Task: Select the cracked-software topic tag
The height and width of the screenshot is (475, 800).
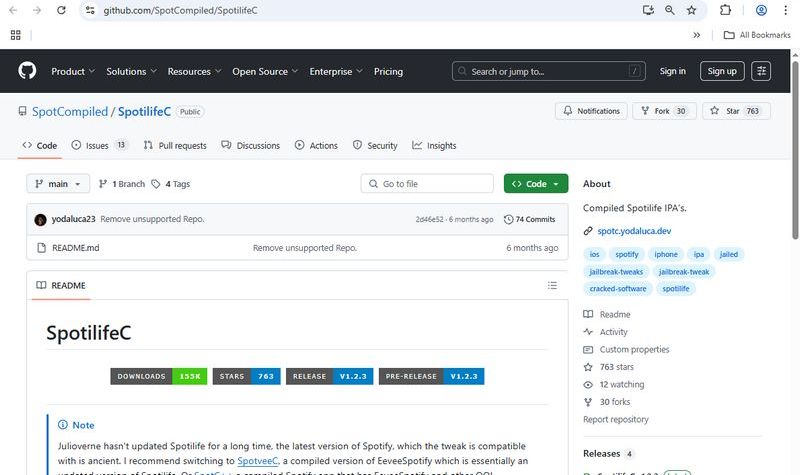Action: point(618,289)
